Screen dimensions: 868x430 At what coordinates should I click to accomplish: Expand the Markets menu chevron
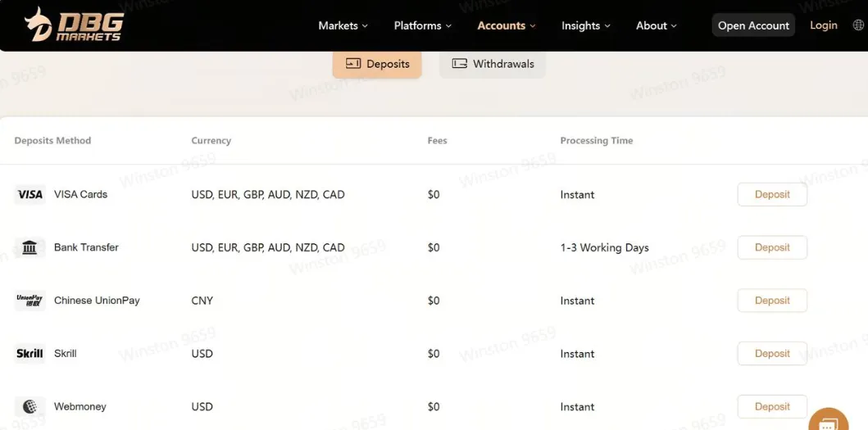[365, 26]
